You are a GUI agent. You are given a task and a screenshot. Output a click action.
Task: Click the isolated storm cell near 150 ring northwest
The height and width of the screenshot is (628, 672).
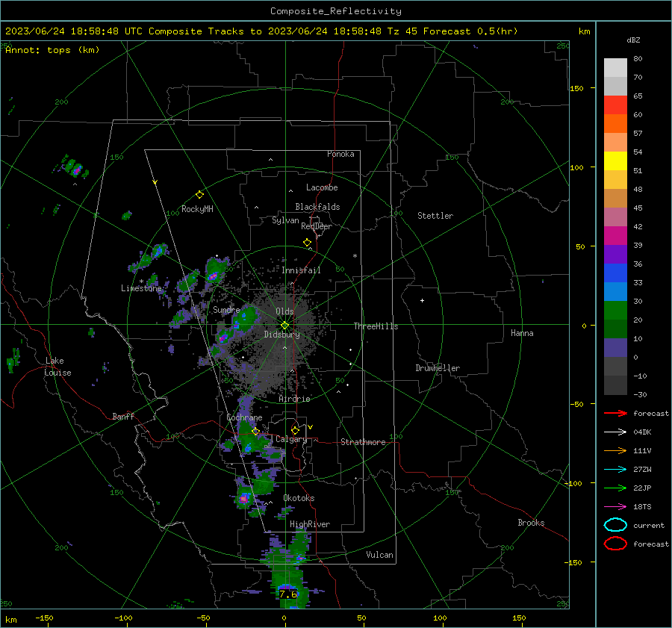[x=76, y=169]
